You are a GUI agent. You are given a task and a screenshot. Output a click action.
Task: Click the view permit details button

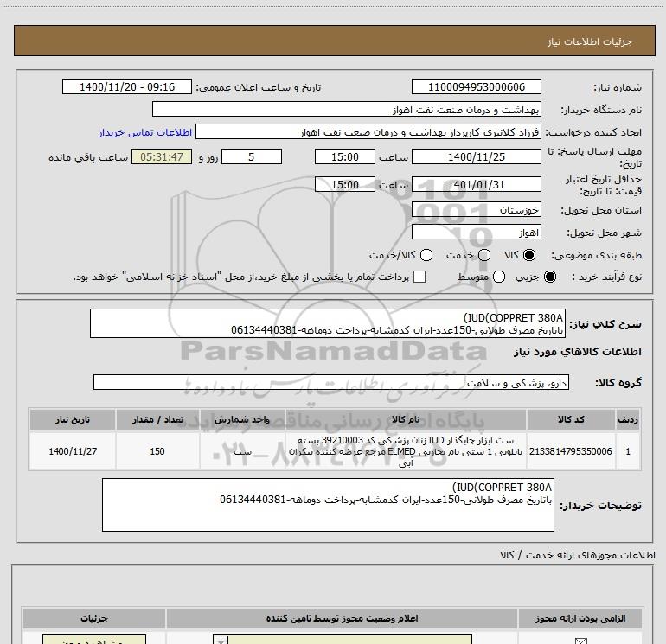pos(94,640)
